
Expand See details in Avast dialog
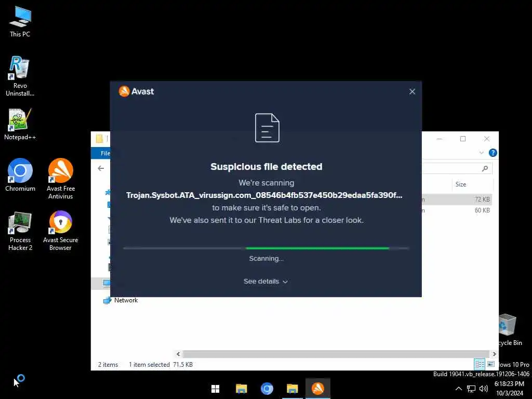[265, 282]
